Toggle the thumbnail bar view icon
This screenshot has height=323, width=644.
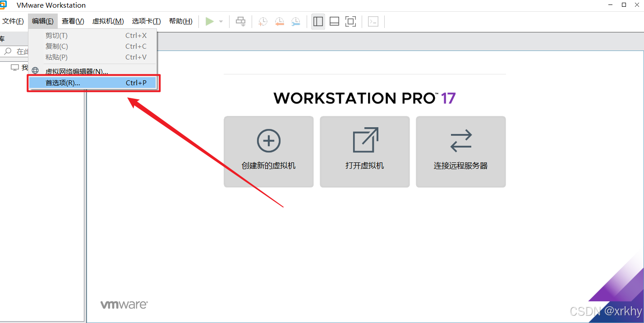[334, 21]
